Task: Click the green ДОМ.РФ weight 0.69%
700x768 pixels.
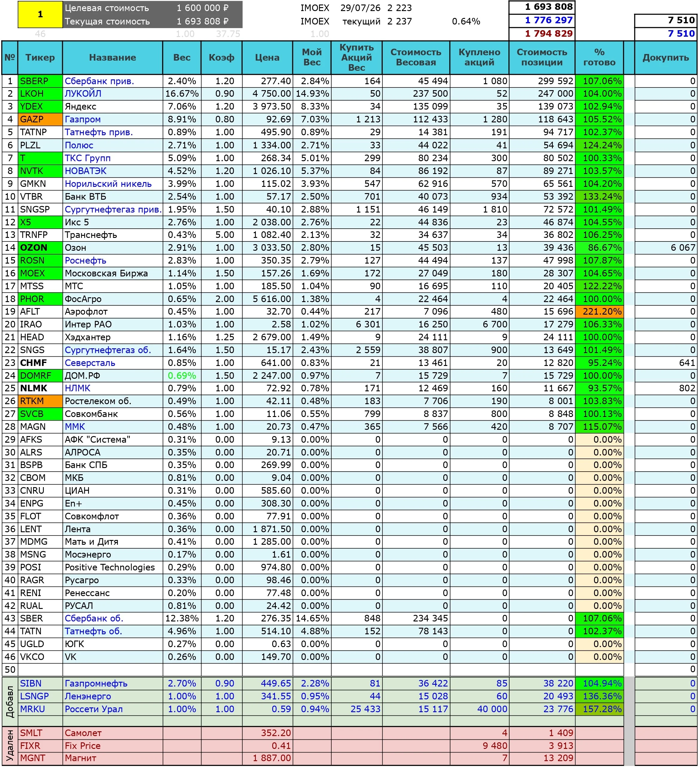Action: tap(182, 376)
